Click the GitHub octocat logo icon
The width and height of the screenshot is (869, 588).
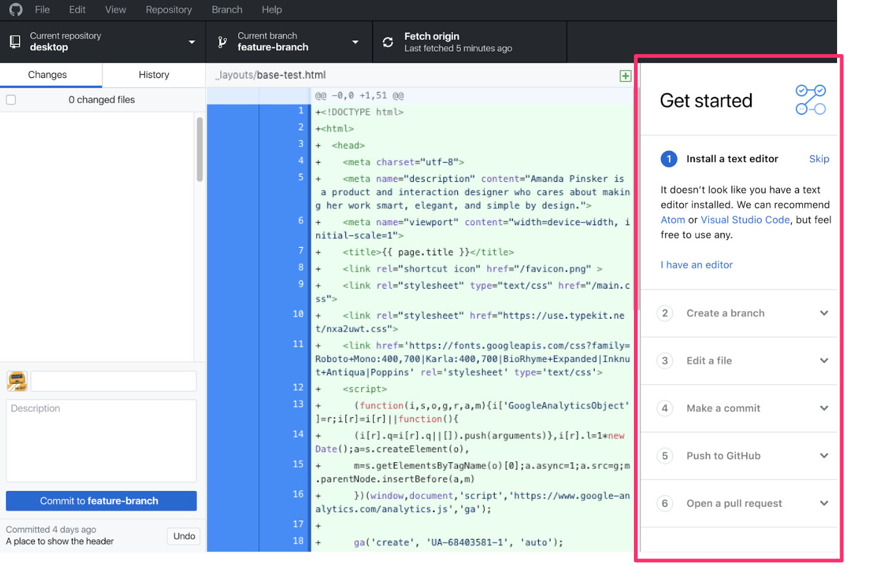tap(15, 9)
